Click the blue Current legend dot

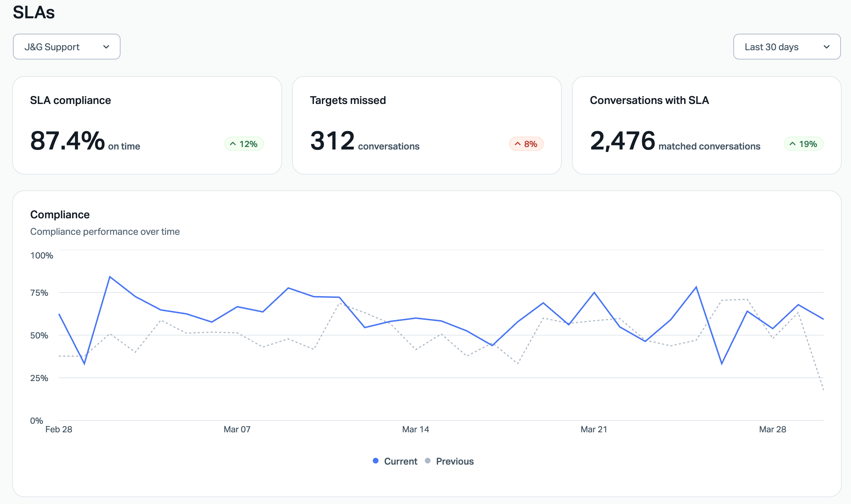tap(376, 461)
